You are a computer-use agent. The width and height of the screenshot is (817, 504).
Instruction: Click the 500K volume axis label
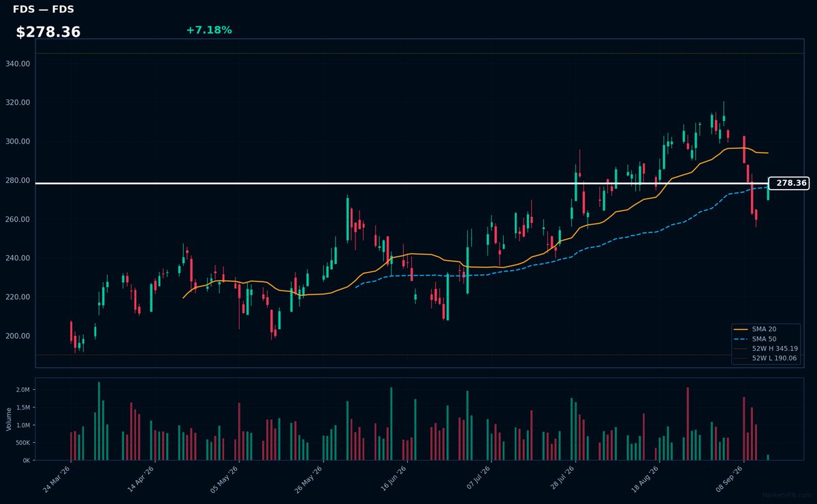[22, 443]
